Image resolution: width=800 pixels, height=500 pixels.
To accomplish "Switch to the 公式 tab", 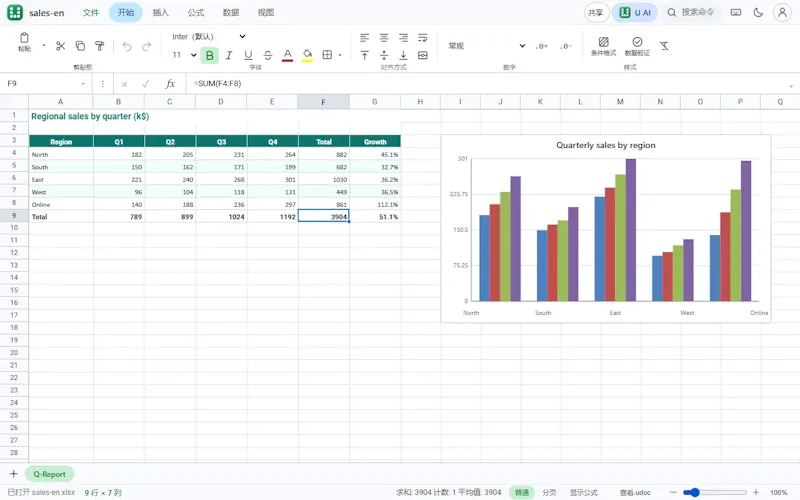I will 196,12.
